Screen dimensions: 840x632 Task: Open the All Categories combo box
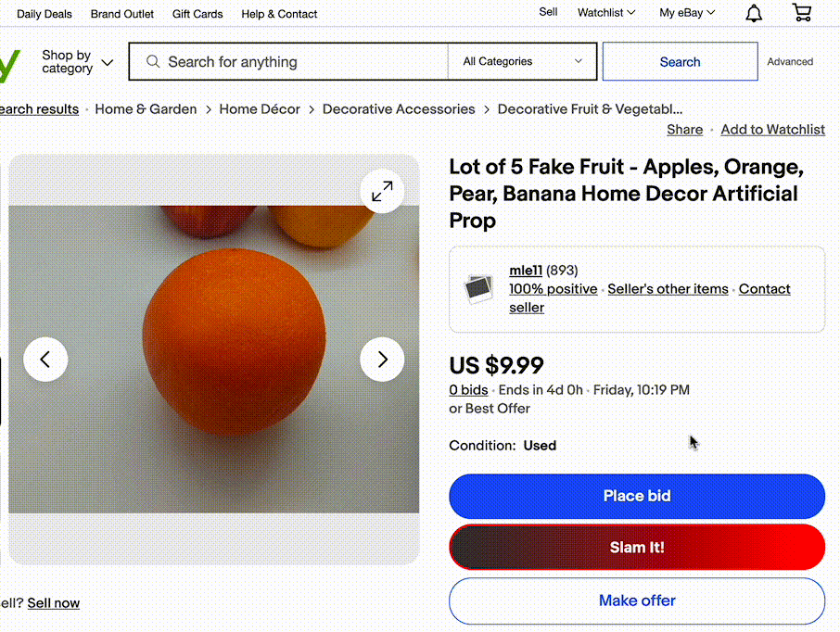[523, 62]
